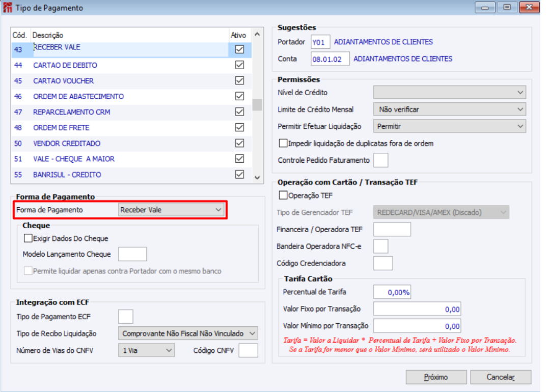Select the VENDOR CREDITADO row
The height and width of the screenshot is (392, 550).
[x=131, y=144]
